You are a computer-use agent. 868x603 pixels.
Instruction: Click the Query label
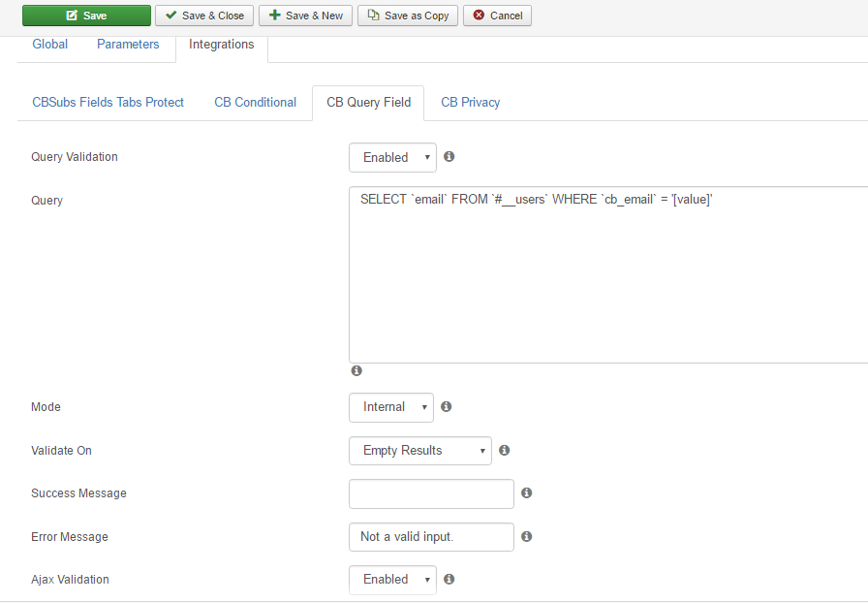(x=46, y=201)
